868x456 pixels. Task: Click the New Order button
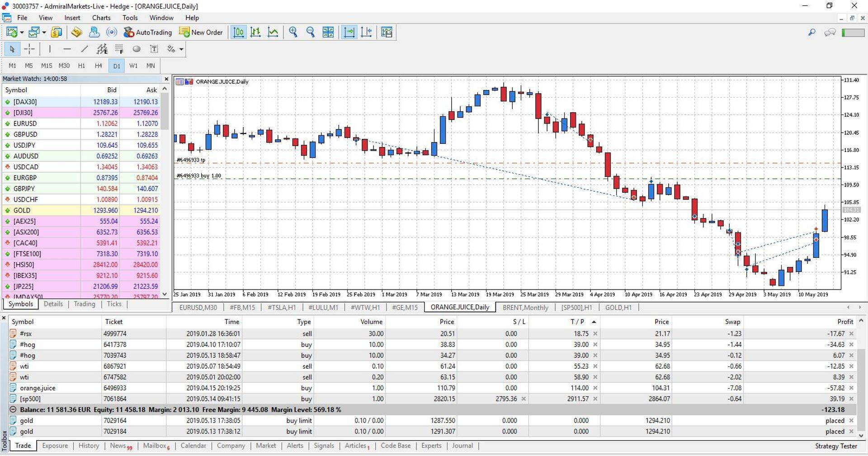coord(201,32)
